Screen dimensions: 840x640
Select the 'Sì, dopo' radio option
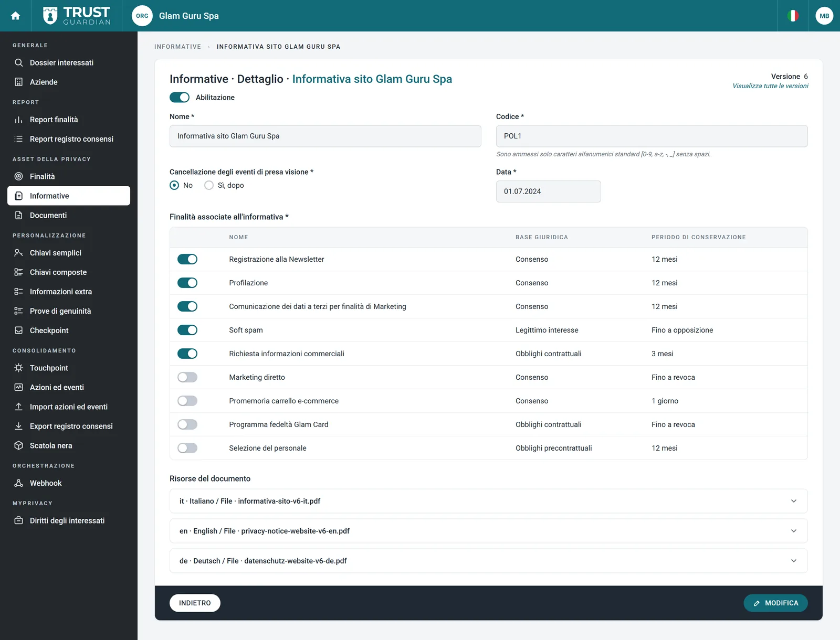[209, 185]
